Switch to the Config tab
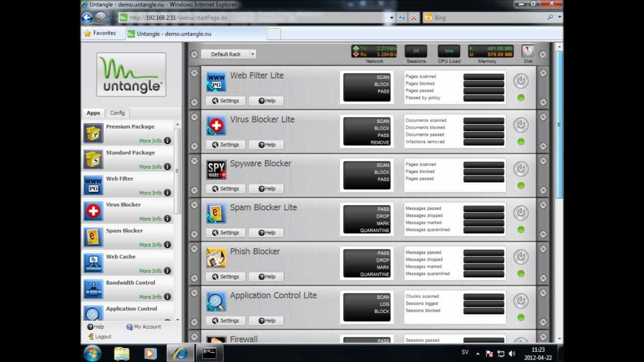Viewport: 644px width, 362px height. coord(117,113)
